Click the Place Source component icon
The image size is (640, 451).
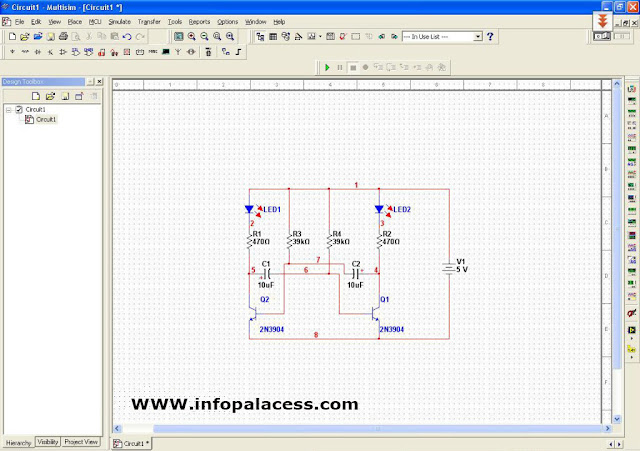[x=12, y=52]
